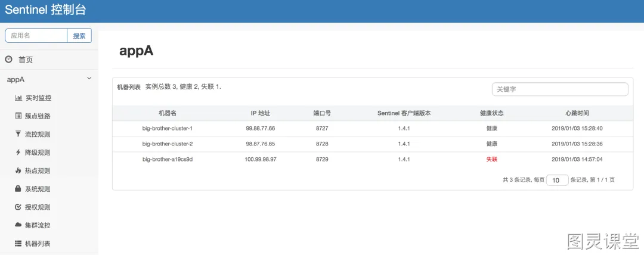
Task: Open 机器列表 in sidebar
Action: click(38, 244)
